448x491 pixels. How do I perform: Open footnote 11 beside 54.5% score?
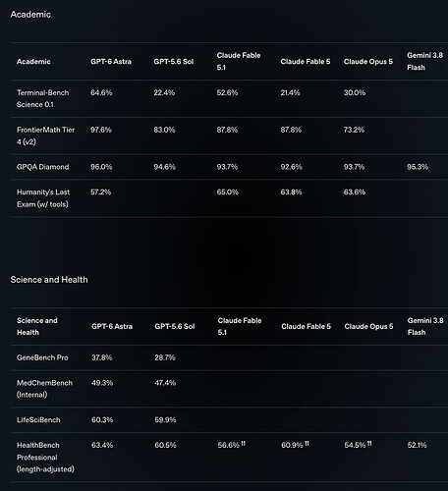pos(369,443)
